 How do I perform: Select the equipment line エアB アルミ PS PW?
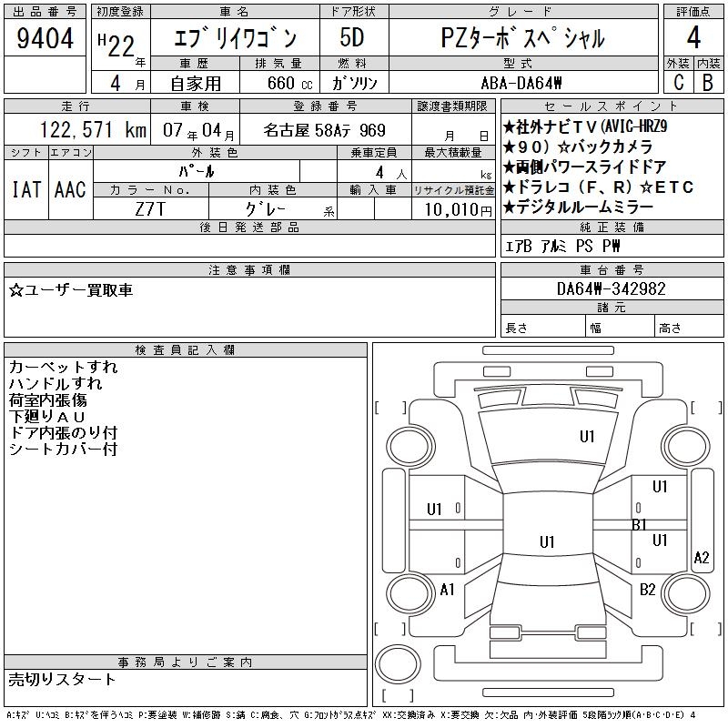(562, 246)
